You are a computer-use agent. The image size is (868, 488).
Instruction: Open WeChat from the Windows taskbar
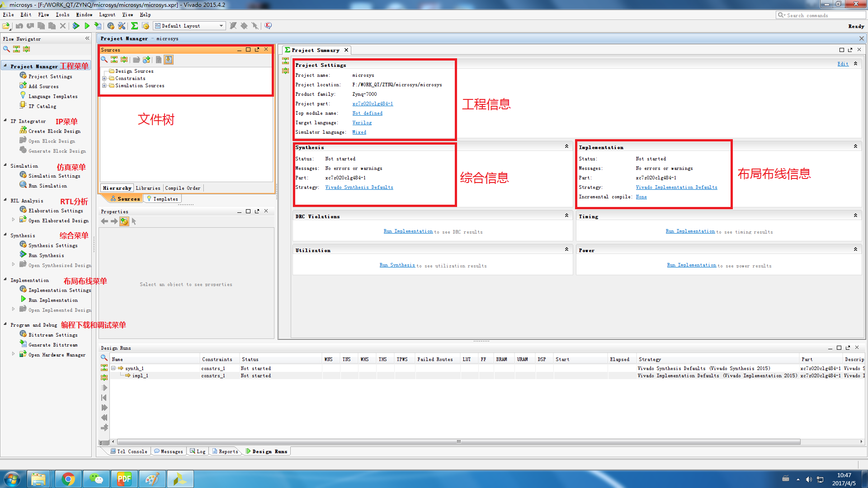pos(96,479)
